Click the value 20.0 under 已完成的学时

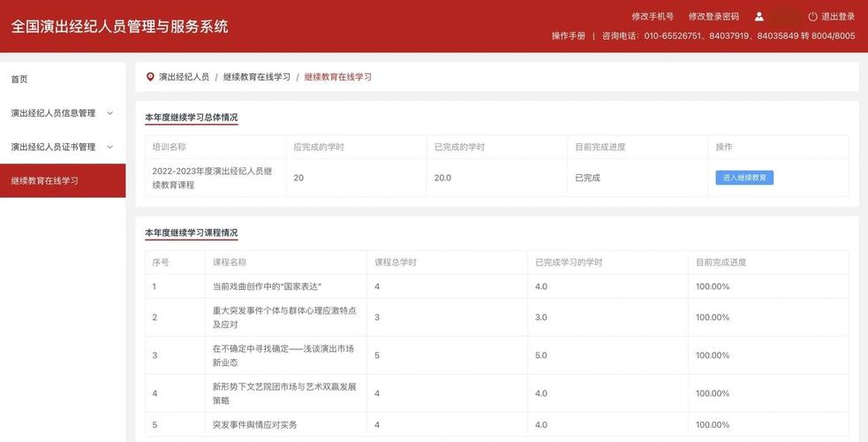[442, 178]
